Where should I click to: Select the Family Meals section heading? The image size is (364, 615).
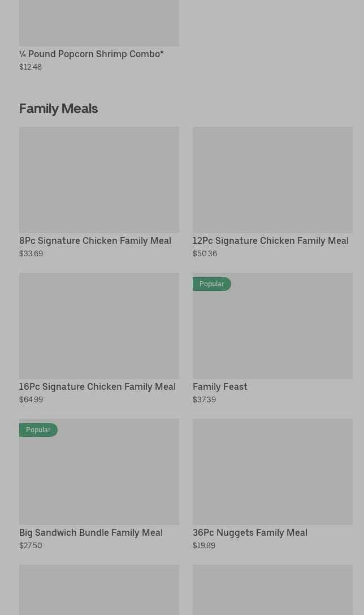point(58,109)
